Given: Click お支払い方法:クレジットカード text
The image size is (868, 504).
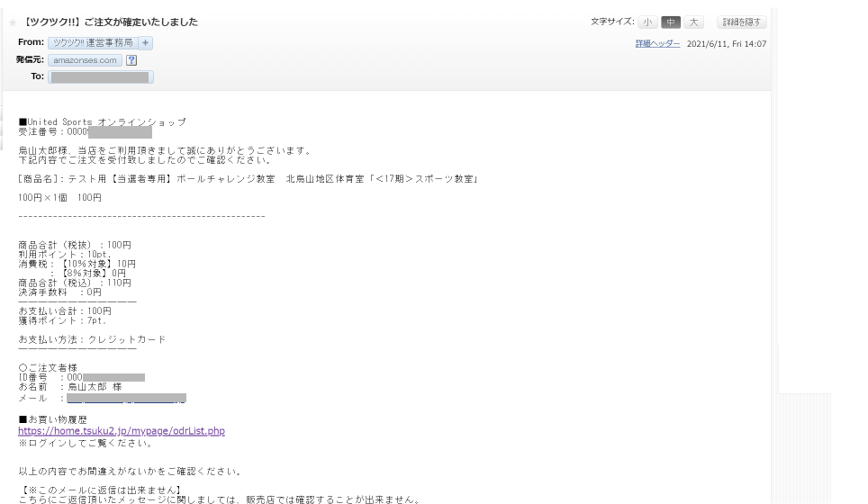Looking at the screenshot, I should (x=92, y=339).
